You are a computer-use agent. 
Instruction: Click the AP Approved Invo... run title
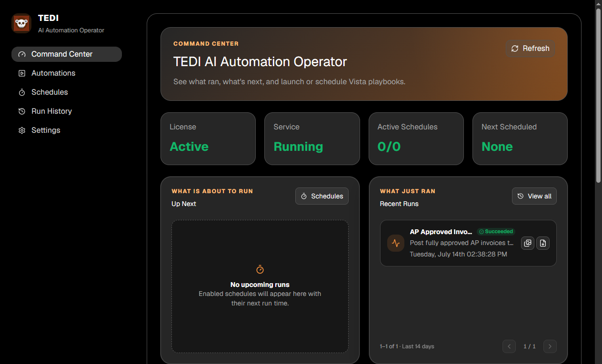[x=441, y=232]
